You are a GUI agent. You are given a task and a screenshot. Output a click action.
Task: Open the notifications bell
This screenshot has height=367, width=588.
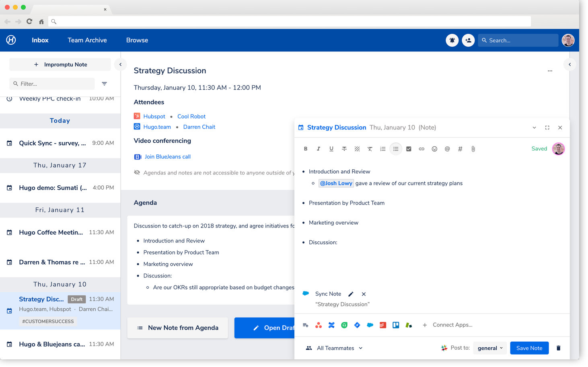[452, 40]
